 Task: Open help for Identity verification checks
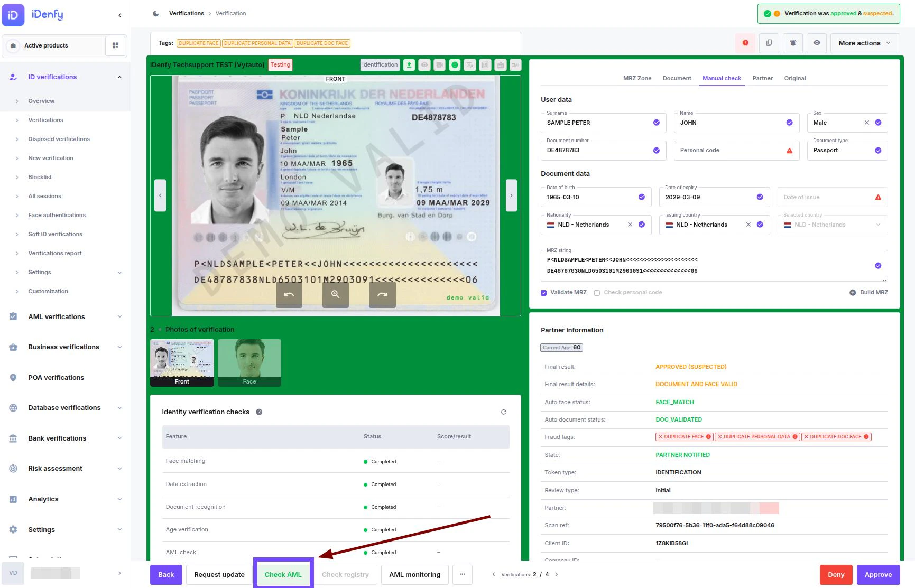[259, 412]
